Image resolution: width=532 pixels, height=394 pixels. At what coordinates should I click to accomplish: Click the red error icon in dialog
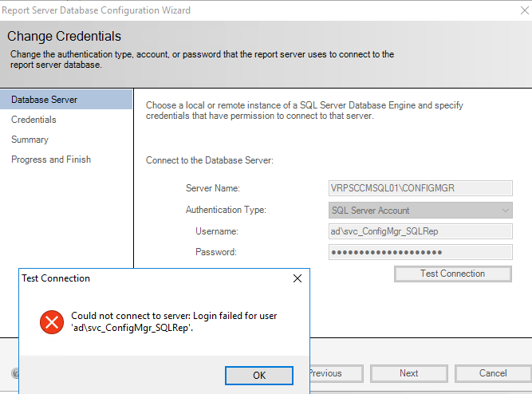point(52,322)
